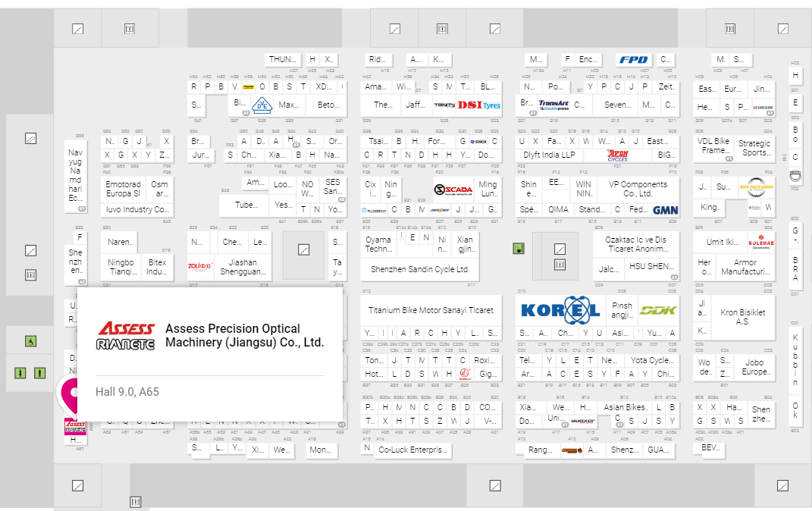The image size is (812, 511).
Task: Open the KOREL logo booth
Action: click(560, 310)
